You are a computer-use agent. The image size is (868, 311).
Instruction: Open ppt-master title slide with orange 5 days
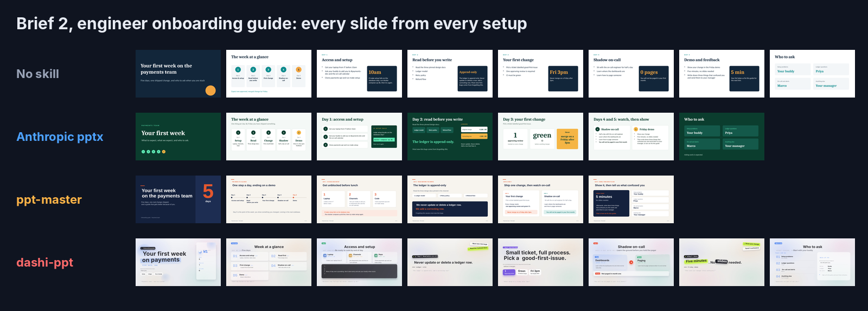(178, 199)
